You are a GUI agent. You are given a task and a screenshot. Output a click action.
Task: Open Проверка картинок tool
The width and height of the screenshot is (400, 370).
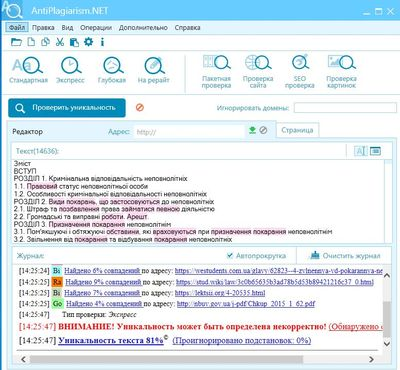[341, 72]
